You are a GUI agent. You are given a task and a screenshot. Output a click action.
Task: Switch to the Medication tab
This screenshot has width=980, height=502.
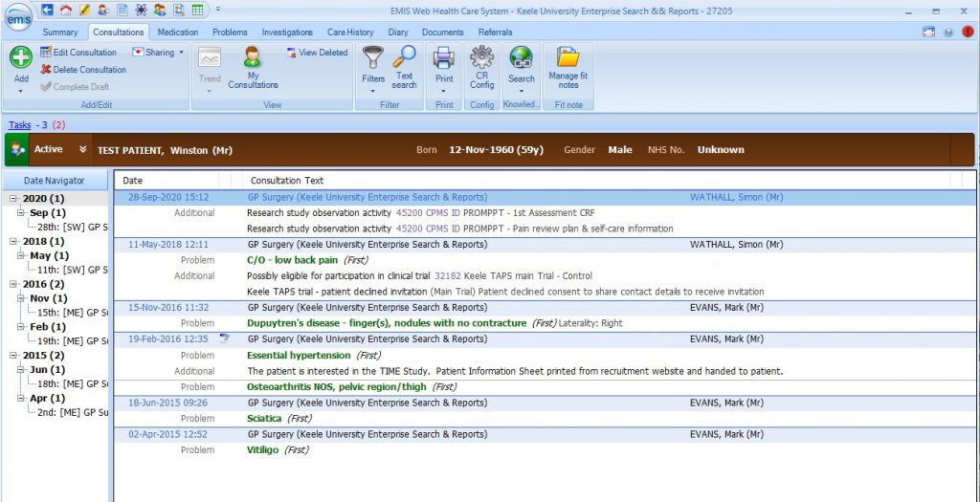click(x=177, y=33)
